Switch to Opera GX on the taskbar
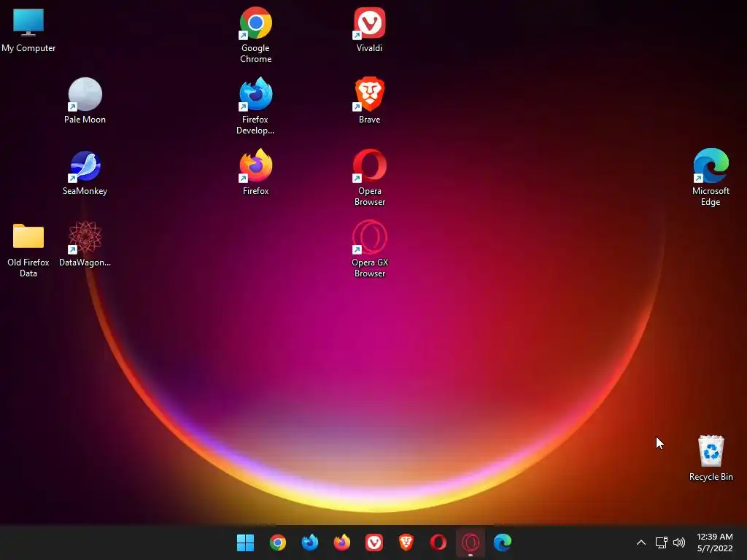The height and width of the screenshot is (560, 747). point(471,542)
